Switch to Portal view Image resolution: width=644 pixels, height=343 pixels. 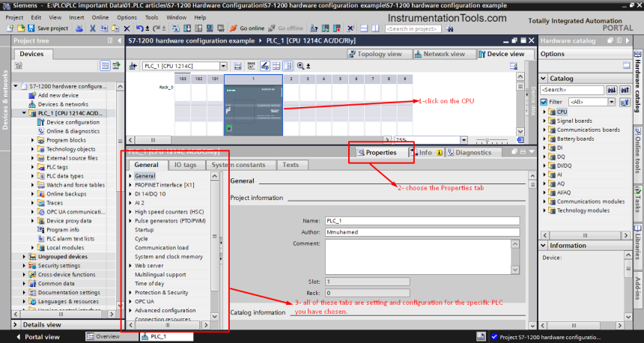point(38,337)
